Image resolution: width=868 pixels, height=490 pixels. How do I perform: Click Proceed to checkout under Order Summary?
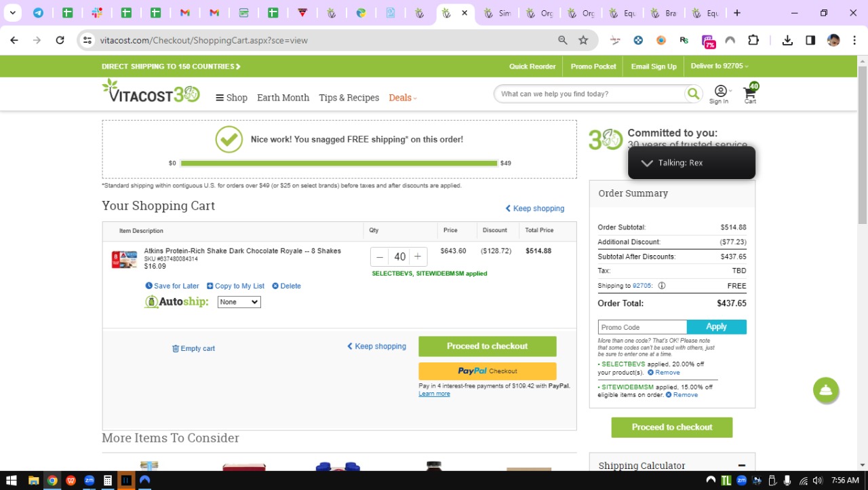pyautogui.click(x=672, y=428)
